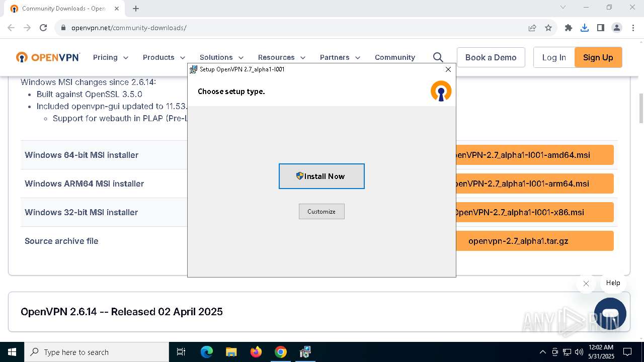This screenshot has height=362, width=644.
Task: Download the arm64.msi installer
Action: point(534,184)
